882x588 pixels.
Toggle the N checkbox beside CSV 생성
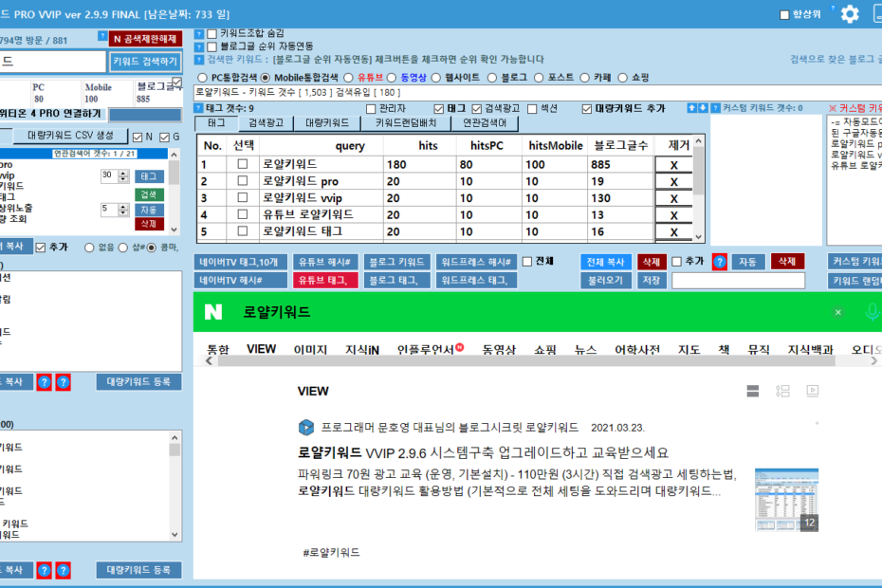[138, 137]
